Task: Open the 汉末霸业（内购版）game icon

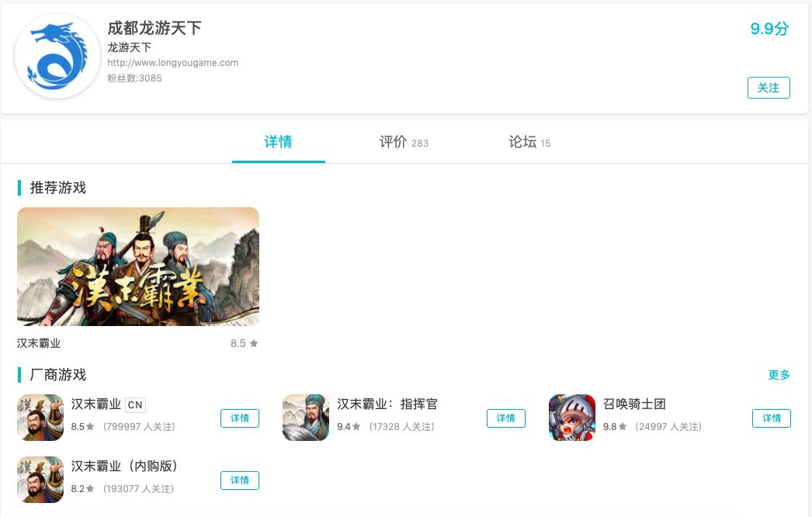Action: point(40,480)
